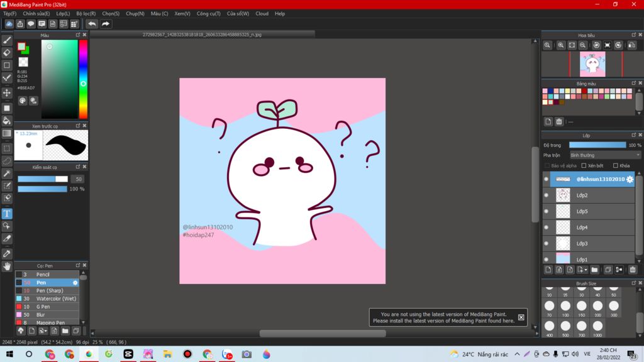Select the Watercolor (Wet) brush
Viewport: 644px width, 362px height.
point(47,299)
